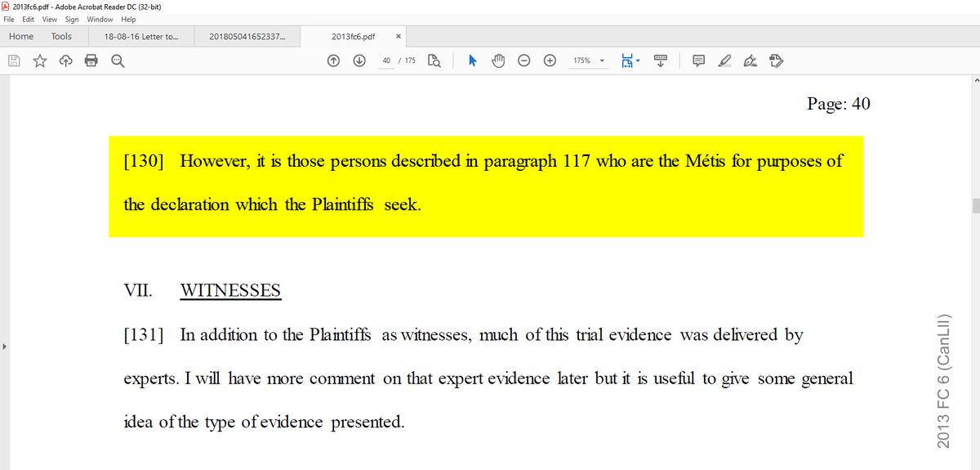This screenshot has height=470, width=980.
Task: Open the File menu
Action: [9, 19]
